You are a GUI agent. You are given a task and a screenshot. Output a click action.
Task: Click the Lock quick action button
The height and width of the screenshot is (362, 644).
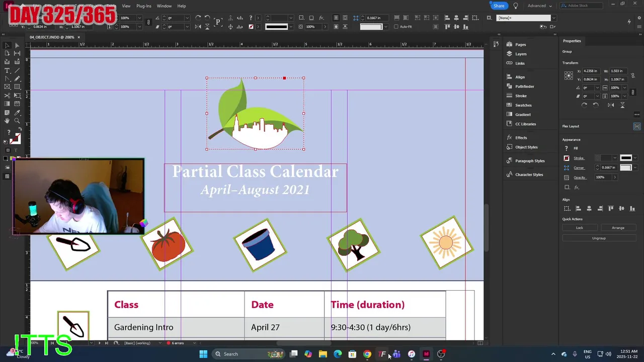point(580,228)
